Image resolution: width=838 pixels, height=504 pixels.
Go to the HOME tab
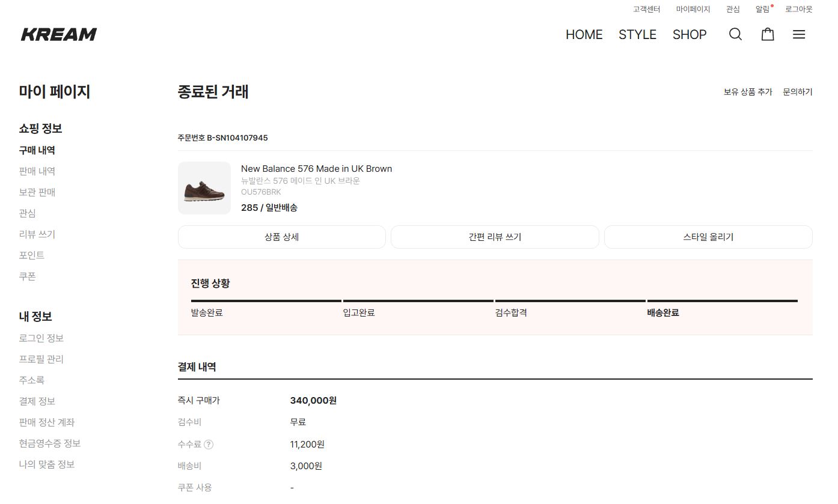pyautogui.click(x=584, y=34)
